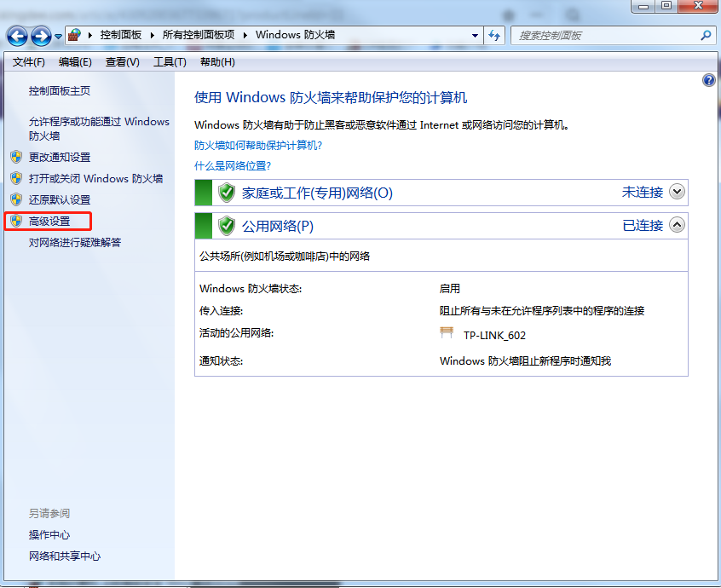Screen dimensions: 721x588
Task: Select 启用 firewall state value
Action: [x=449, y=288]
